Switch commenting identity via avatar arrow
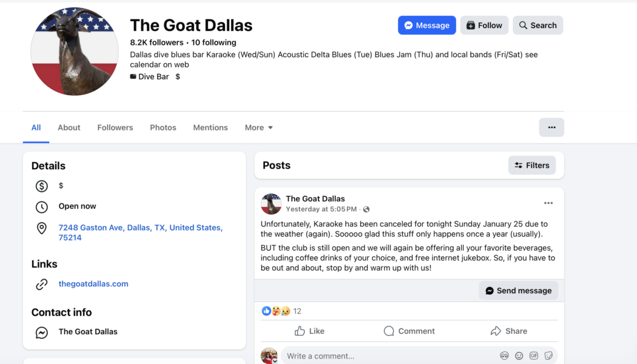This screenshot has height=364, width=637. click(275, 360)
